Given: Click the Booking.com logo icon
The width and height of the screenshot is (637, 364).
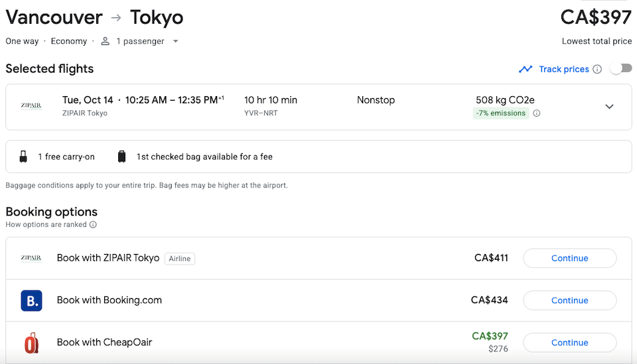Looking at the screenshot, I should click(31, 301).
